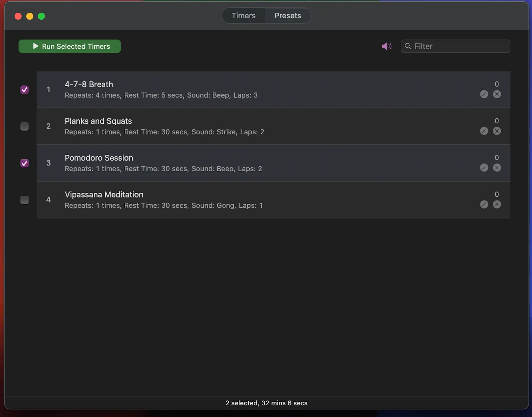This screenshot has width=532, height=417.
Task: Check the Planks and Squats checkbox
Action: 24,126
